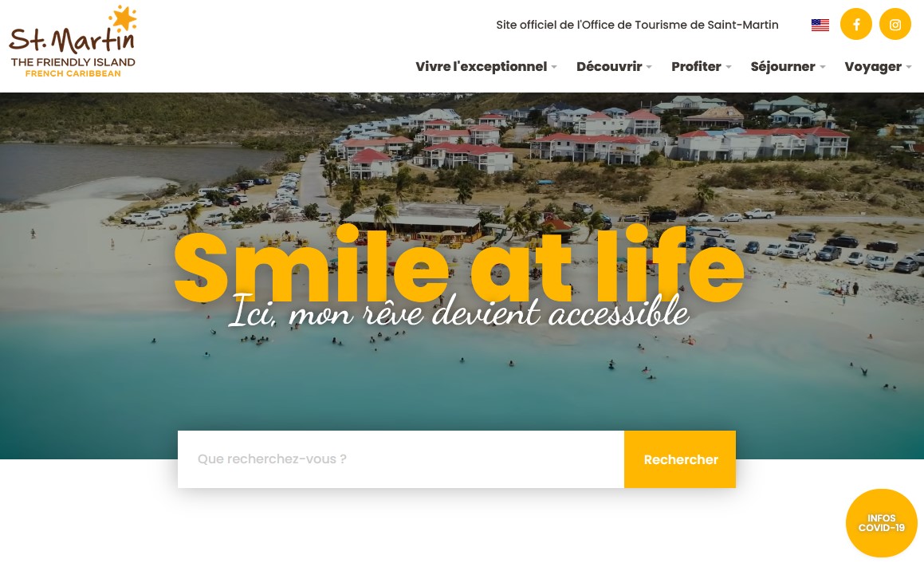Click the dropdown arrow beside Découvrir
924x563 pixels.
click(649, 67)
